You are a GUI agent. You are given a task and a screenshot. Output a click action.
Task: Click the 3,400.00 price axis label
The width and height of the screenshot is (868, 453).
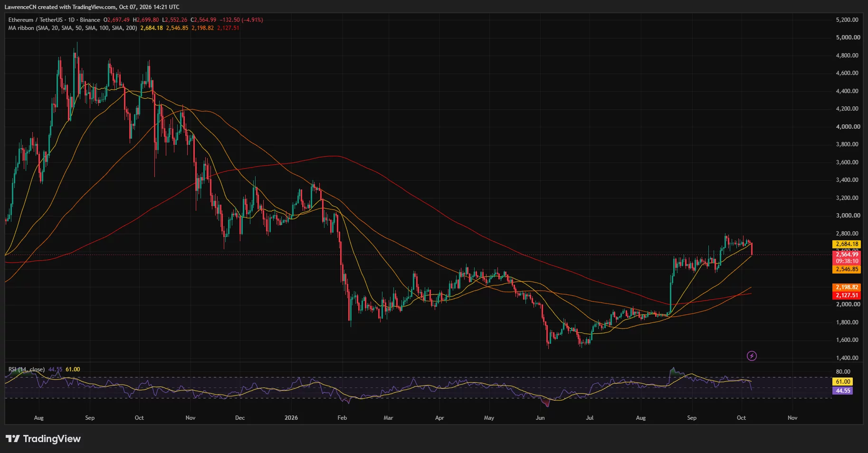click(847, 180)
